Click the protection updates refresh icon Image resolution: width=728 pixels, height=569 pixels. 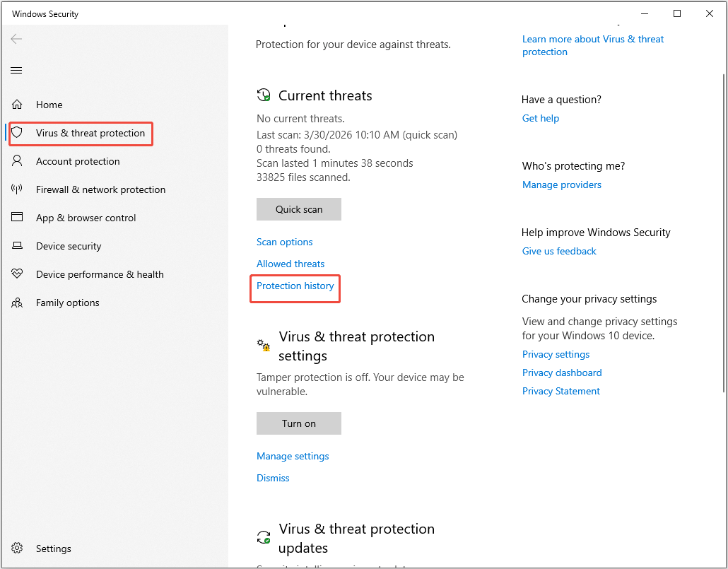point(264,537)
